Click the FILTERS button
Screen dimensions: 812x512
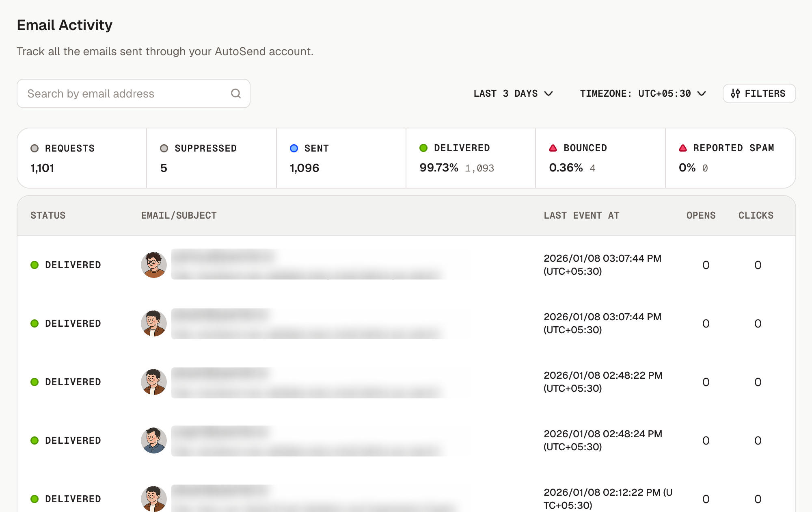tap(759, 93)
